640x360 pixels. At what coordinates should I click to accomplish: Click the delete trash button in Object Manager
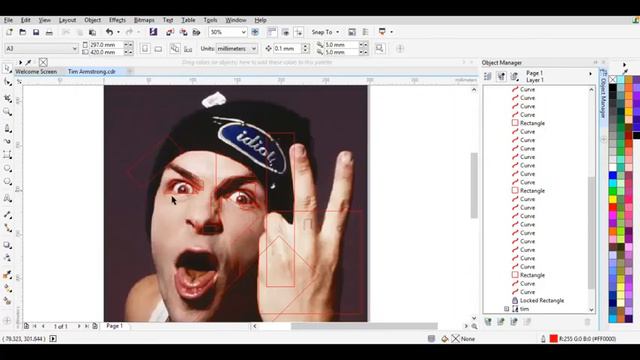[587, 322]
